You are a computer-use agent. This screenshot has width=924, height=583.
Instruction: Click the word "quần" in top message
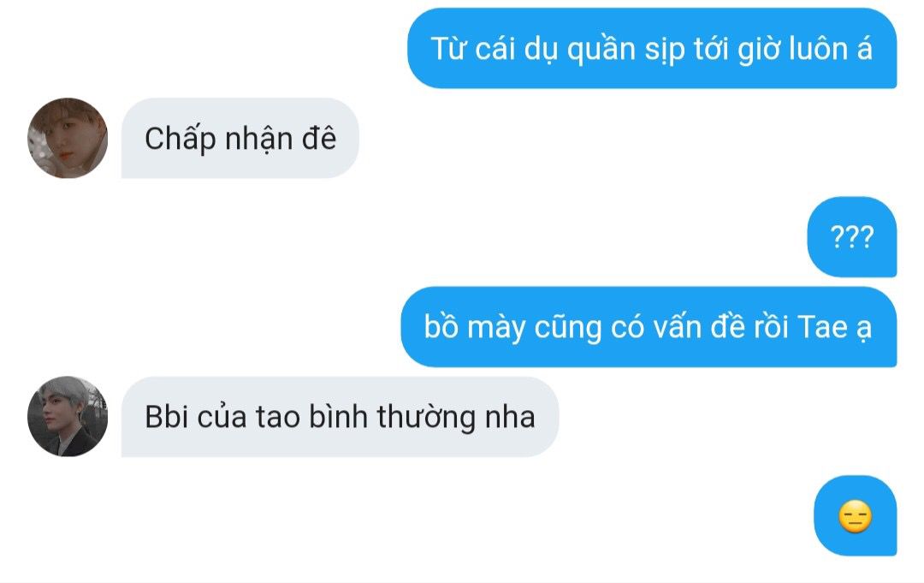click(601, 50)
